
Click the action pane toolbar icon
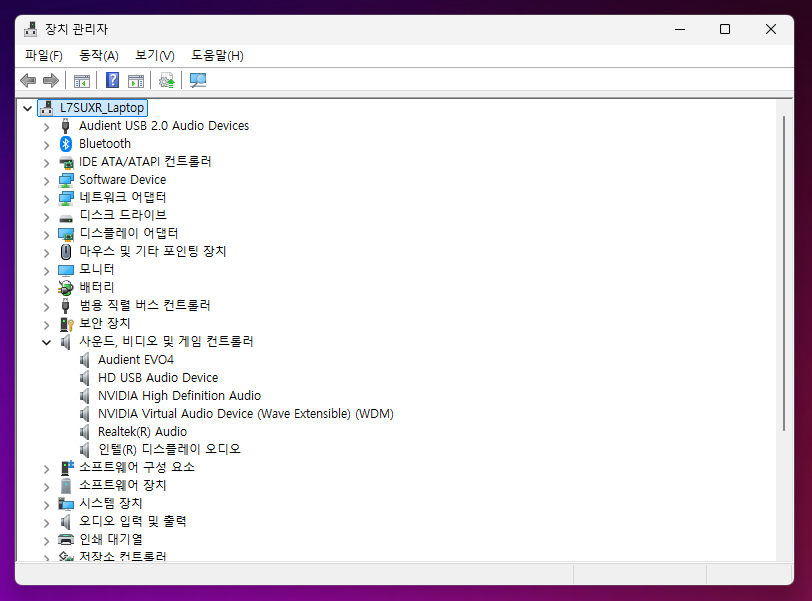pos(136,81)
